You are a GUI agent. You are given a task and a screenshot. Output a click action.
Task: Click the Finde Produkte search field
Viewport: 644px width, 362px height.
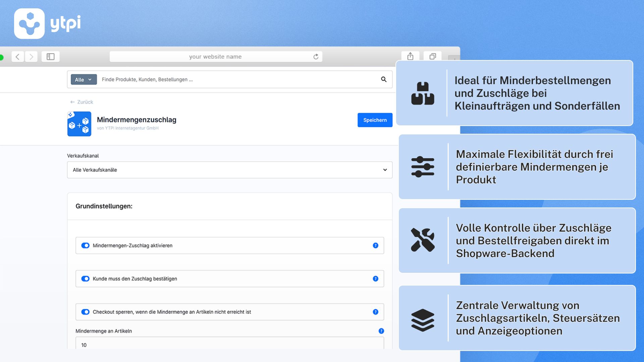(235, 79)
